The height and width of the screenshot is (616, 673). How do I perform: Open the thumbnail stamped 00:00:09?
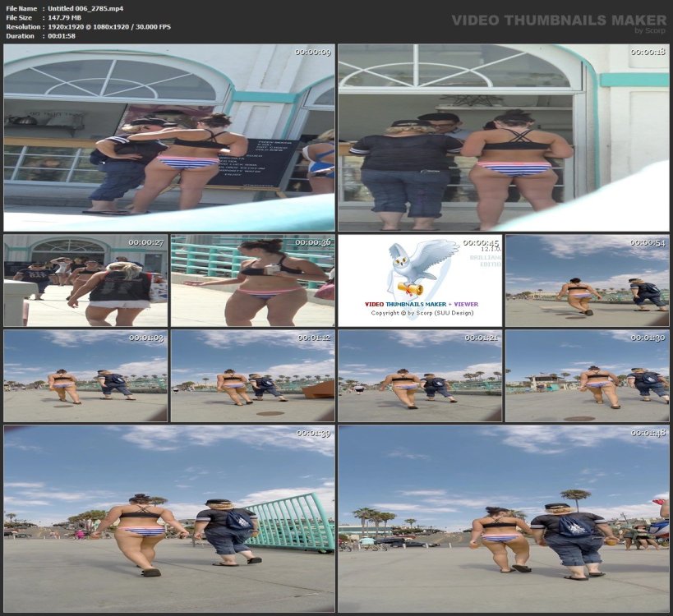tap(169, 138)
